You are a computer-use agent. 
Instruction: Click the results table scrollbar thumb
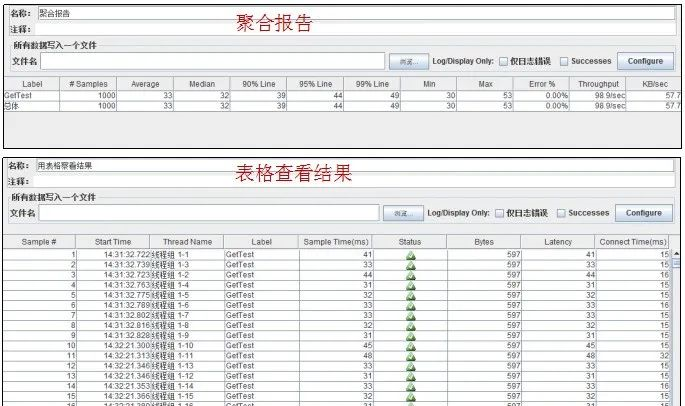[676, 263]
